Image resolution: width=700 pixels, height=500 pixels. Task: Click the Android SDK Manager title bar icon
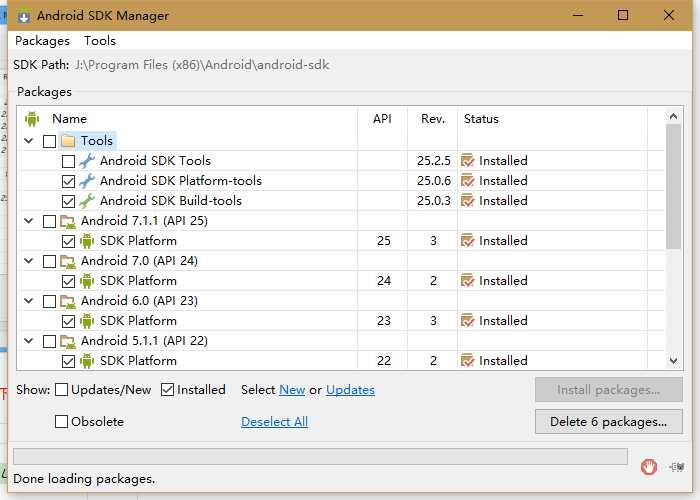click(x=24, y=16)
